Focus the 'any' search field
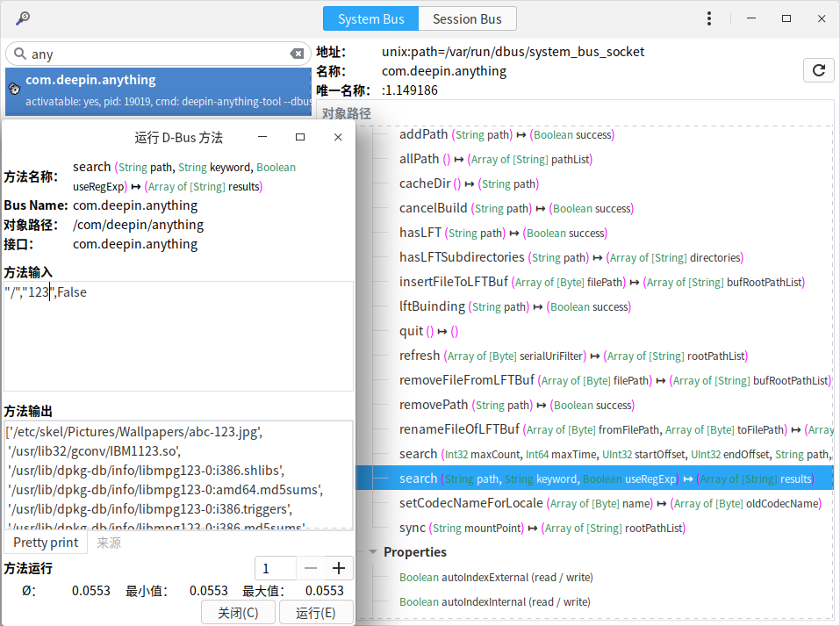 tap(158, 54)
